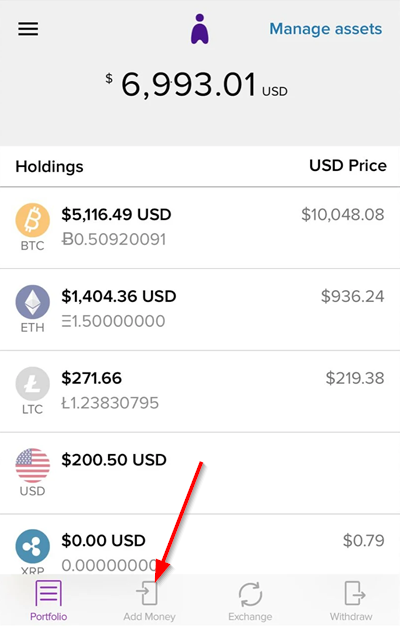Tap the XRP ripple icon
The image size is (400, 626).
(33, 547)
